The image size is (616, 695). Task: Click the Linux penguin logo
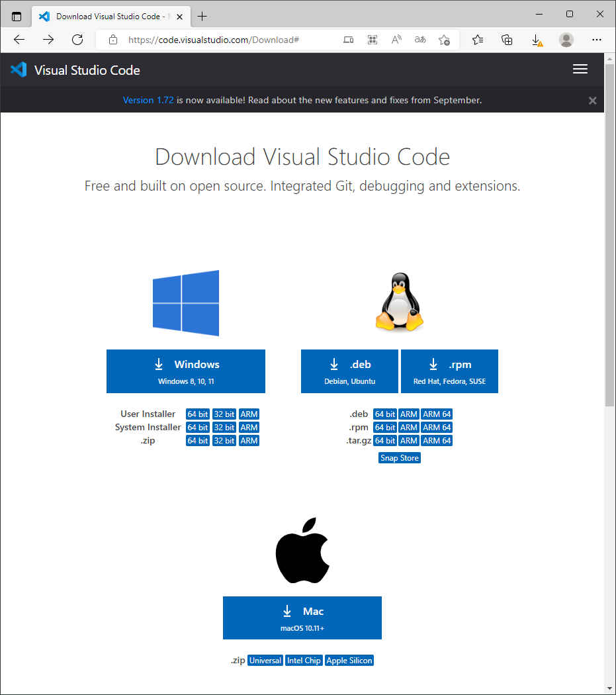pos(399,302)
